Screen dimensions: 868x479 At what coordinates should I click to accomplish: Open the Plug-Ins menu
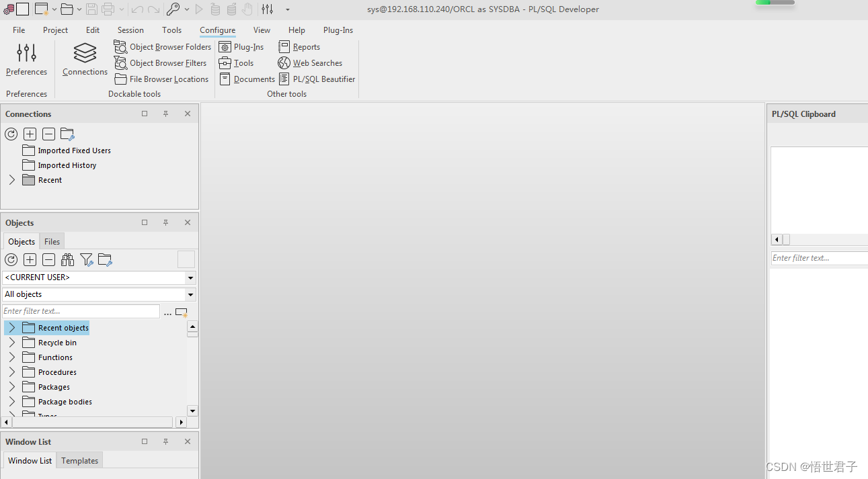[x=338, y=30]
